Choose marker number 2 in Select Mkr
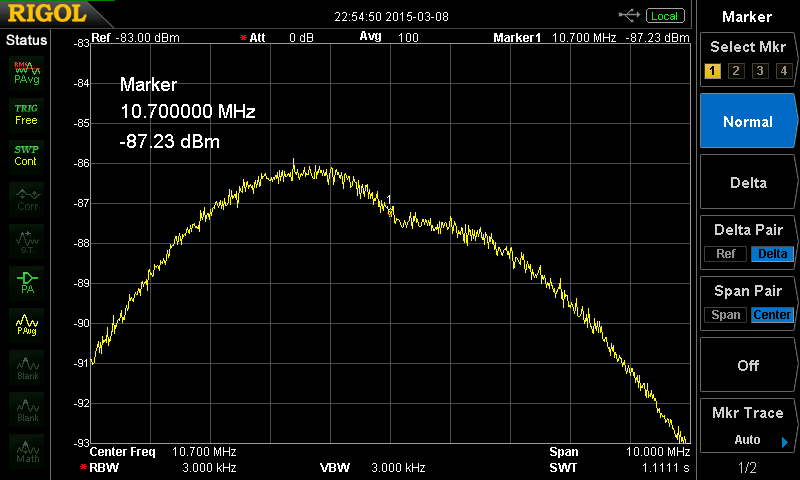The height and width of the screenshot is (480, 800). [736, 71]
